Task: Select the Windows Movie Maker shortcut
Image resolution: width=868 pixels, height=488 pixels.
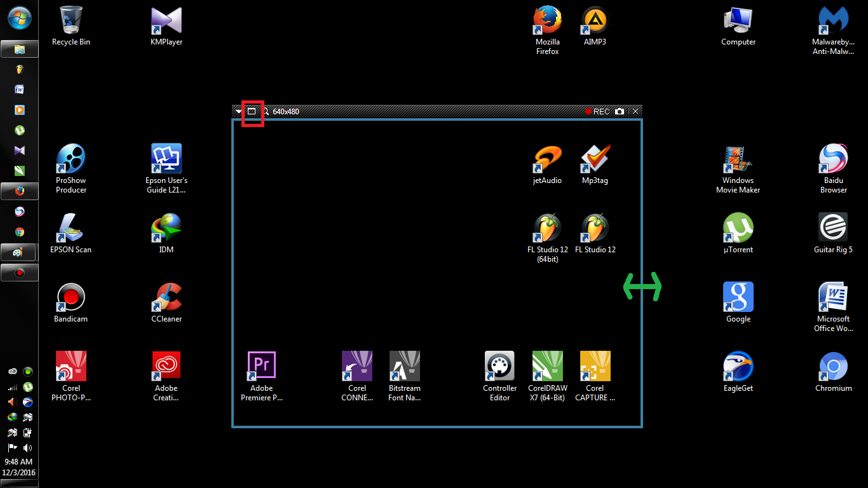Action: coord(738,169)
